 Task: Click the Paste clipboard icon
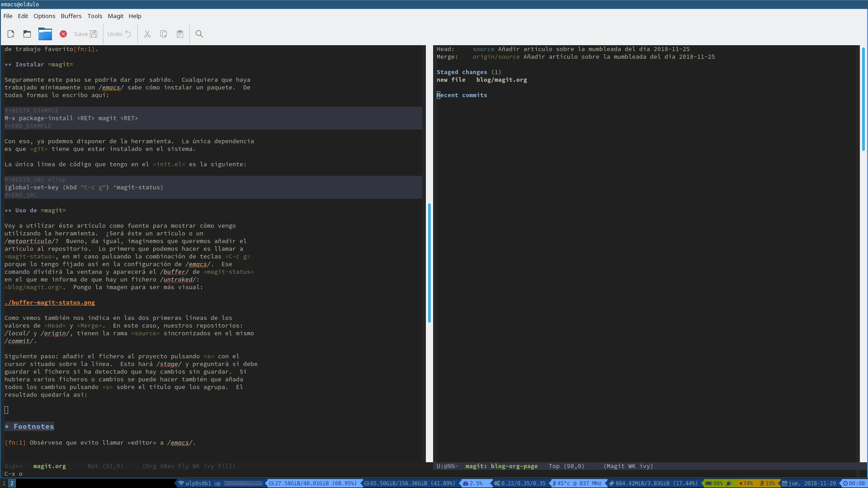(x=180, y=34)
